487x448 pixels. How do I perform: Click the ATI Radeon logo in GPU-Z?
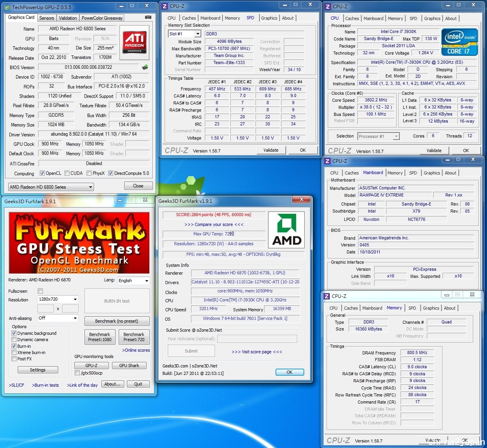tap(134, 42)
